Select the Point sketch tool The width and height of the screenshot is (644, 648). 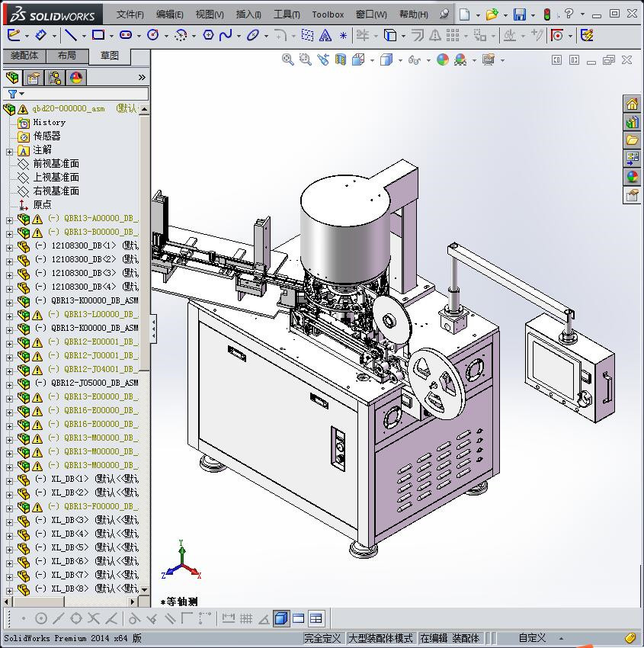(x=343, y=36)
